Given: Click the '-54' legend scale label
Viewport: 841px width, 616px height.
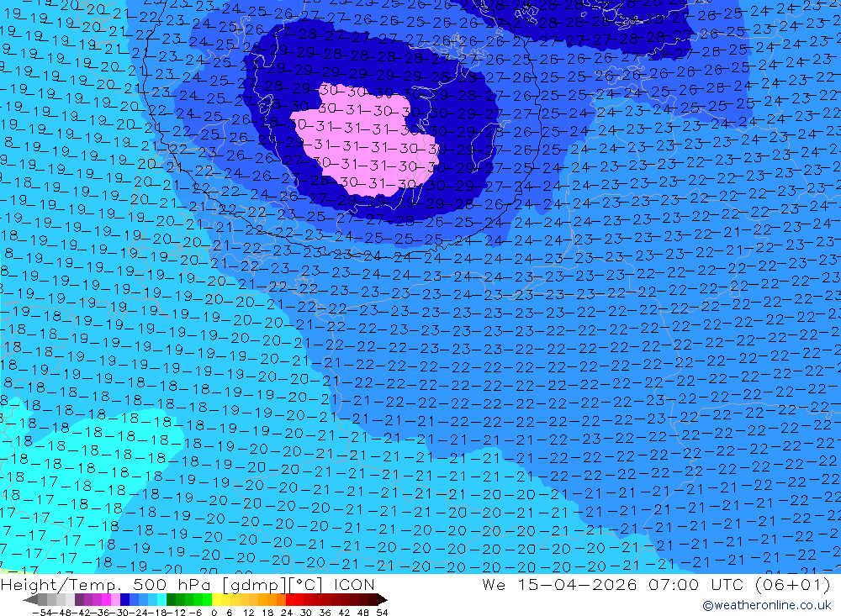Looking at the screenshot, I should tap(43, 613).
